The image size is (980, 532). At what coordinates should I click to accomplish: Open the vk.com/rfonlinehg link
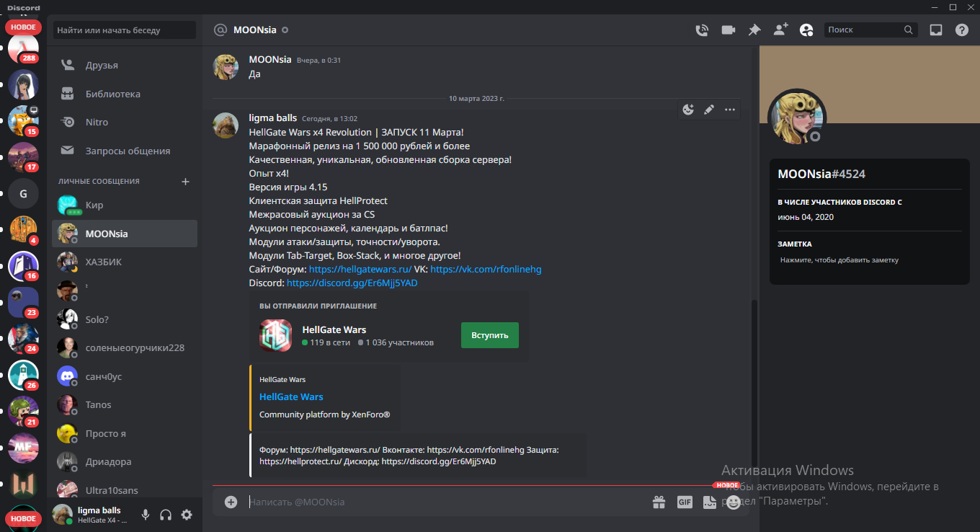486,269
